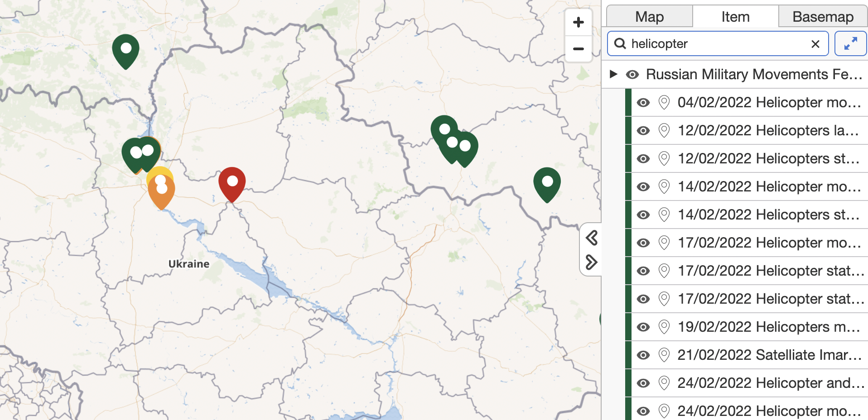Viewport: 868px width, 420px height.
Task: Collapse side panel with left double chevron
Action: pyautogui.click(x=591, y=238)
